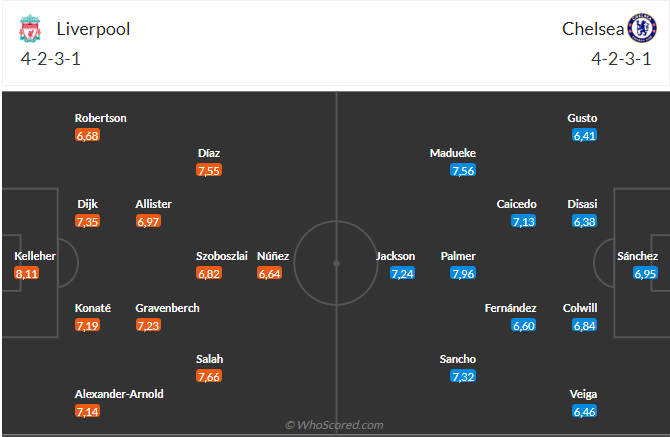Screen dimensions: 670x437
Task: Click on player name Núñez
Action: coord(273,256)
